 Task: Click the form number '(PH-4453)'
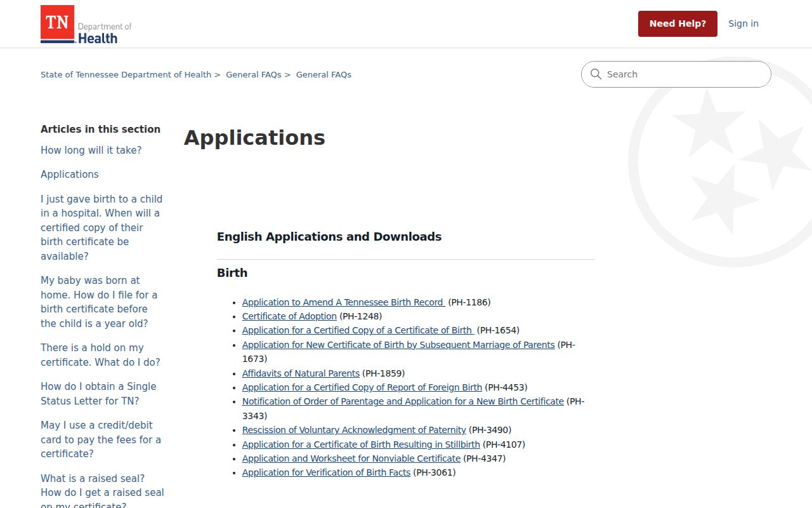coord(506,387)
